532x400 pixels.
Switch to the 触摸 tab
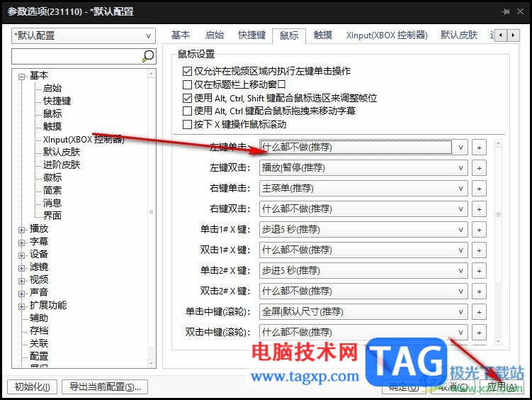tap(323, 35)
